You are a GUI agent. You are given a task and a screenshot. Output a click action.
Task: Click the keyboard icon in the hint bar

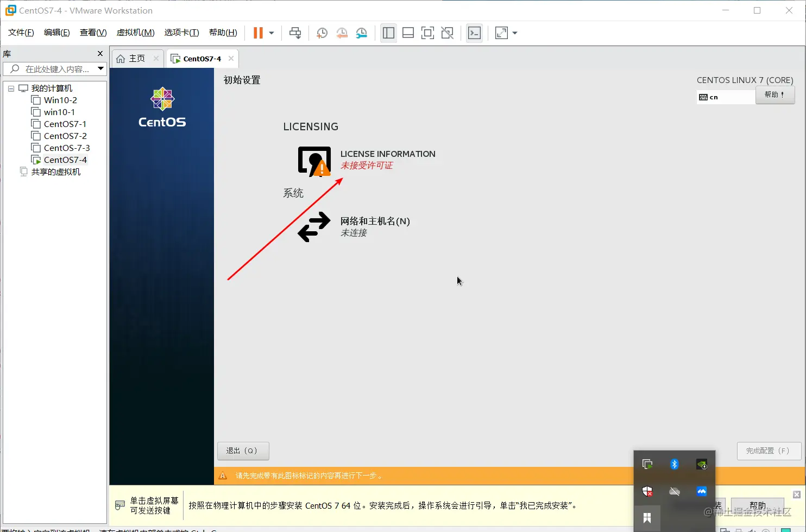click(120, 505)
